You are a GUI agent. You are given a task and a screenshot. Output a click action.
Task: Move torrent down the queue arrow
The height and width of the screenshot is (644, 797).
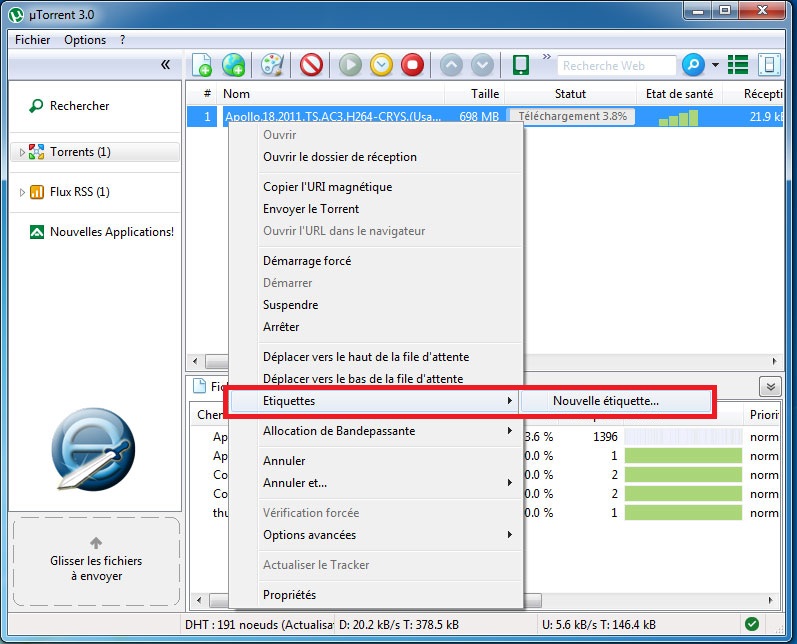482,65
